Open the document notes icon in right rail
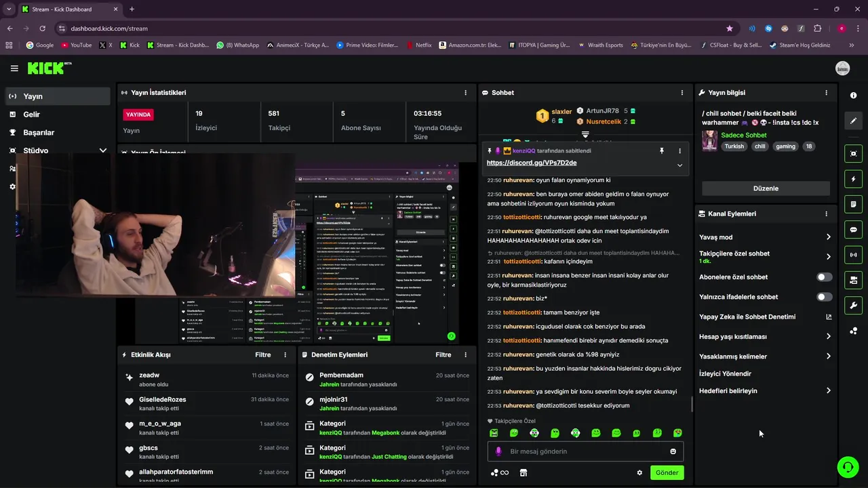Image resolution: width=868 pixels, height=488 pixels. 853,204
